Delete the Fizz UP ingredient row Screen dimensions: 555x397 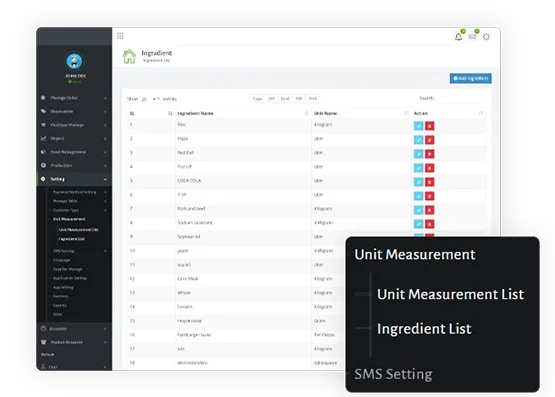click(x=430, y=168)
